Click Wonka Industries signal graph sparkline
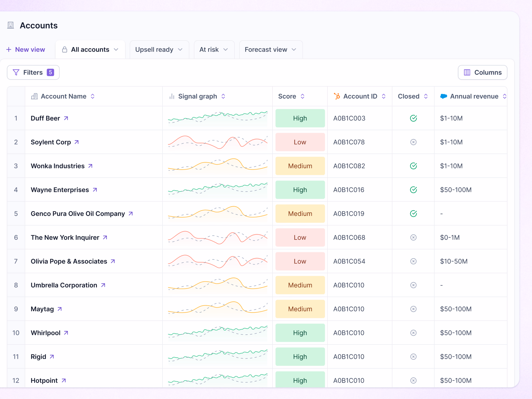Image resolution: width=532 pixels, height=399 pixels. 218,165
